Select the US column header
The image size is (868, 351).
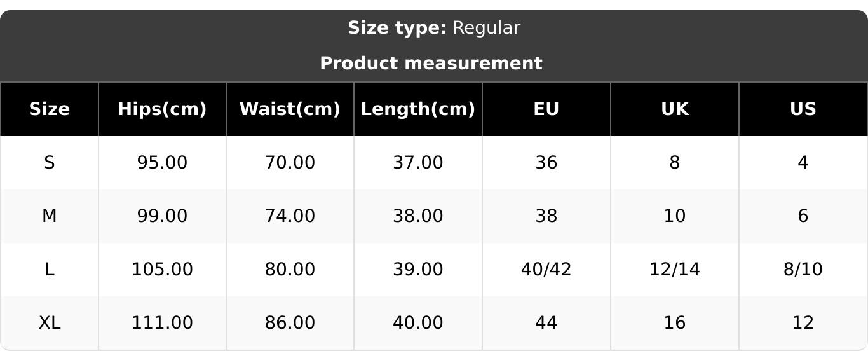coord(803,109)
